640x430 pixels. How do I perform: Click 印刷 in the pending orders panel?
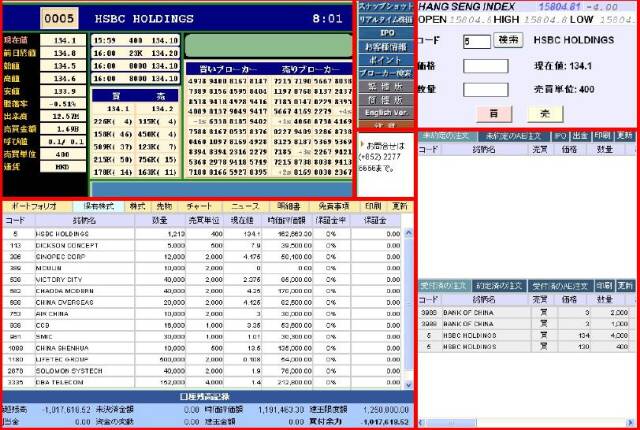pyautogui.click(x=602, y=136)
